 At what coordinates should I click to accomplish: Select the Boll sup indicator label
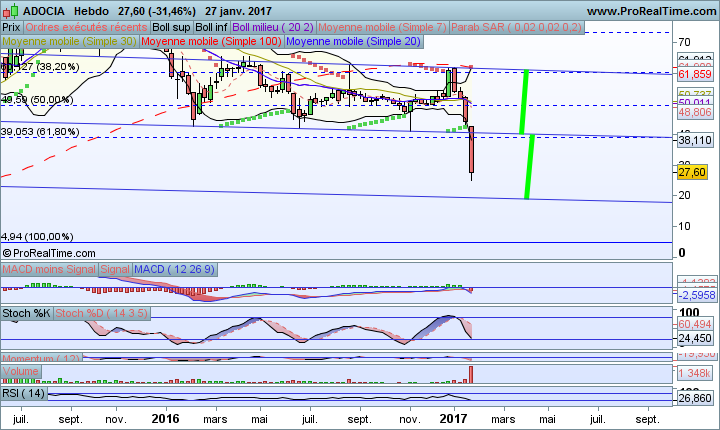[x=171, y=27]
